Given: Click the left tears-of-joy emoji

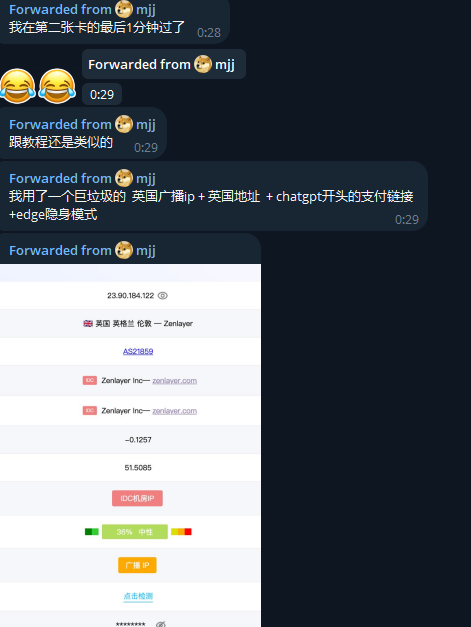Looking at the screenshot, I should (17, 86).
